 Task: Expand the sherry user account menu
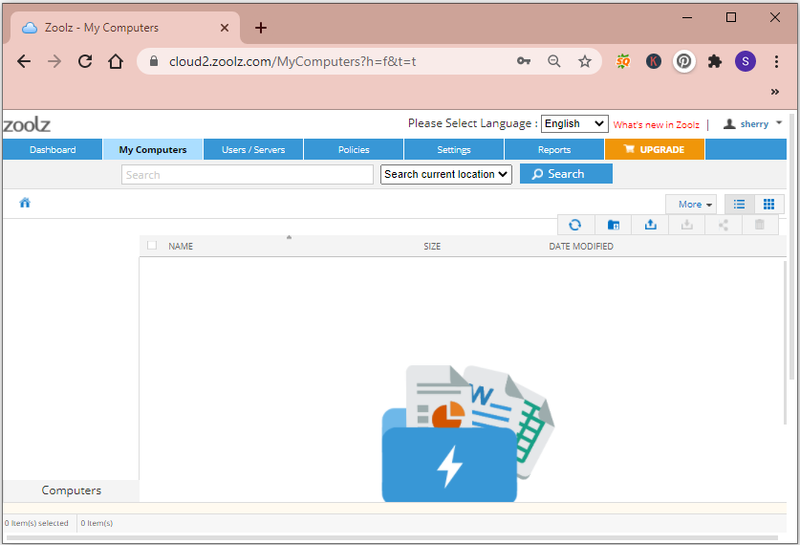[753, 124]
